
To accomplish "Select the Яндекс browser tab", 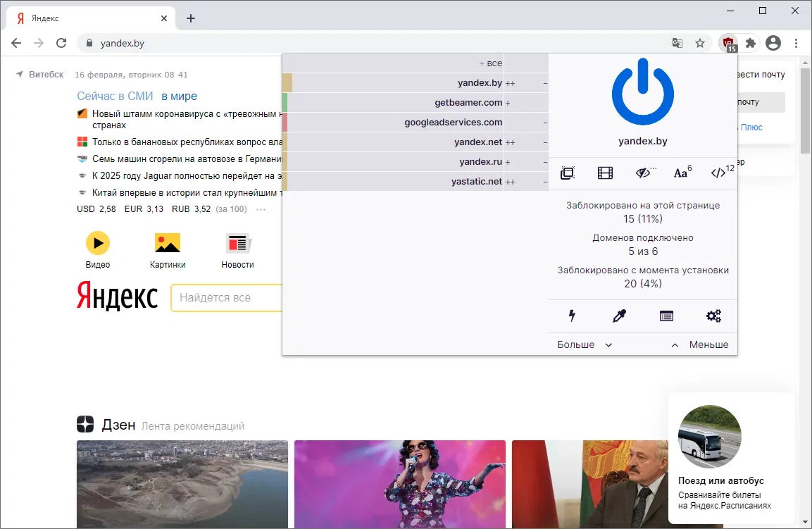I will pyautogui.click(x=91, y=18).
